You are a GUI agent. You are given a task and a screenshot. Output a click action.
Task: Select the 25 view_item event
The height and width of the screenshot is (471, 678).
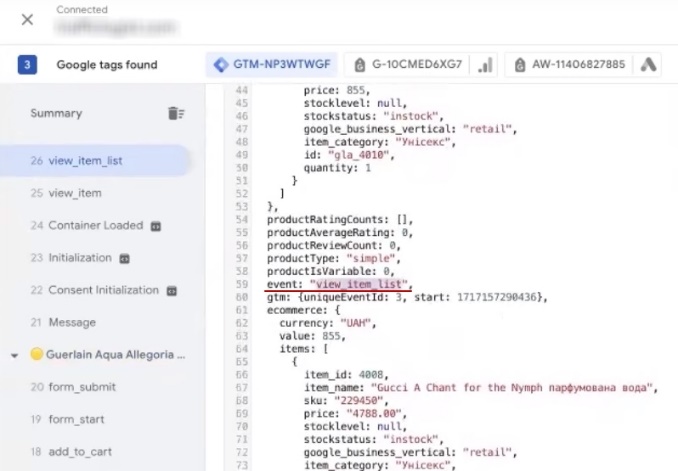66,193
